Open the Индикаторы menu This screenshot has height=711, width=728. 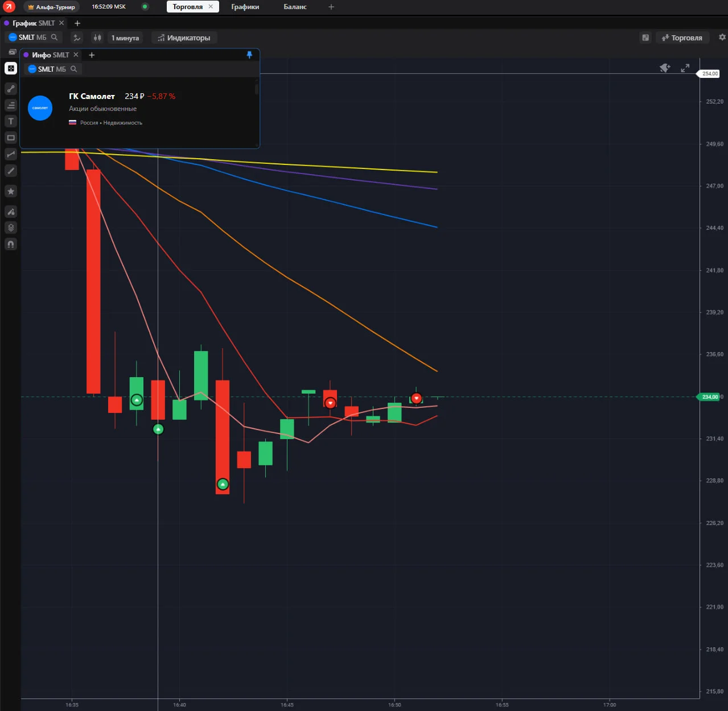coord(184,38)
